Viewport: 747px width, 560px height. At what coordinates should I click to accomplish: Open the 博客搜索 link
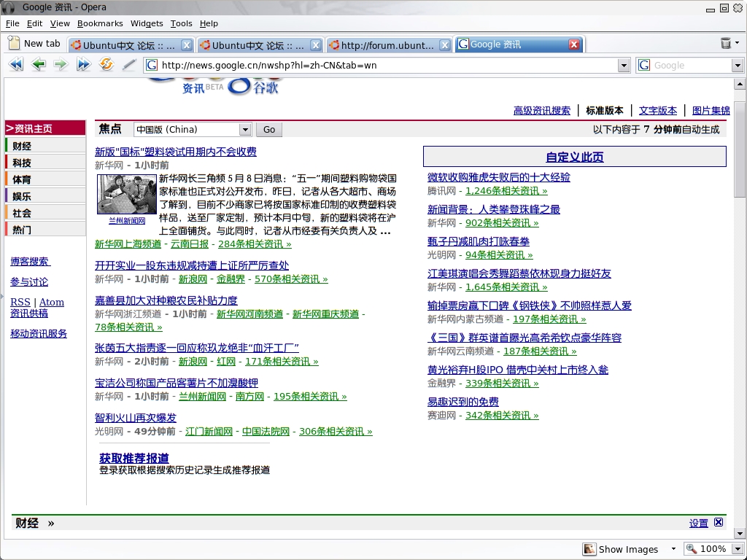pyautogui.click(x=29, y=262)
